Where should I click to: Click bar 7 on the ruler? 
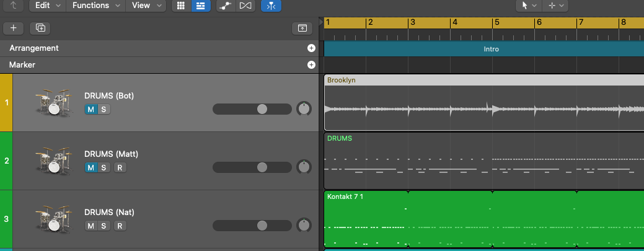[x=581, y=22]
